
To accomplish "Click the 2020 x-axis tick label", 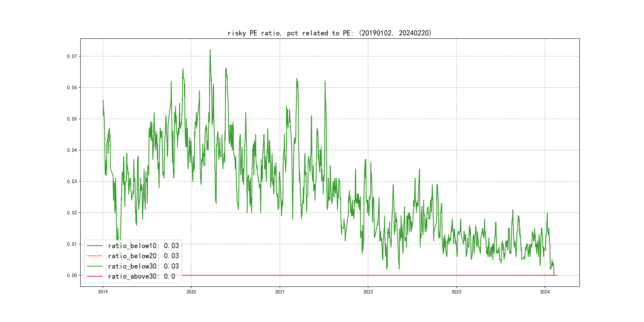I will (191, 292).
